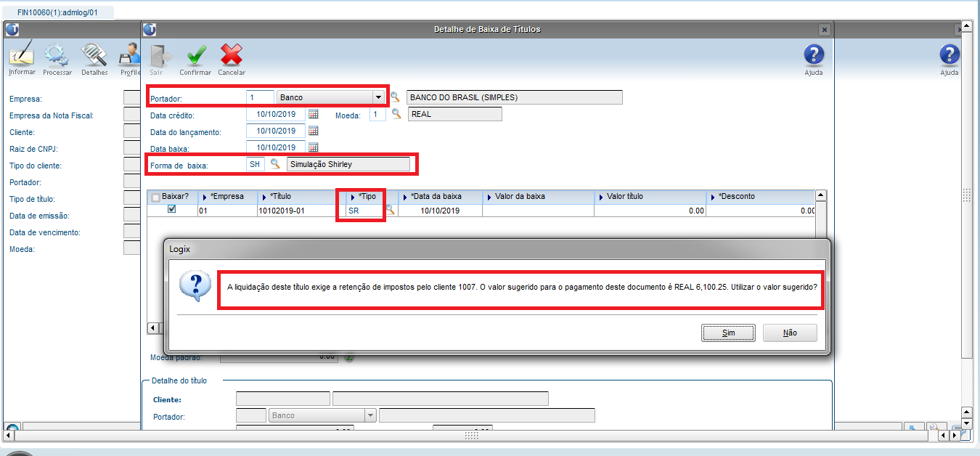Switch to the FIN10060(1):admlog/01 tab

point(58,12)
